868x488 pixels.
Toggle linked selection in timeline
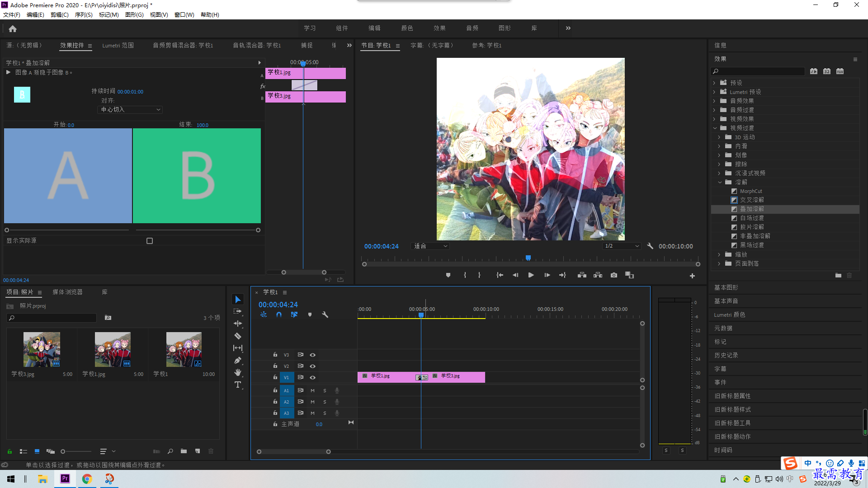point(294,314)
